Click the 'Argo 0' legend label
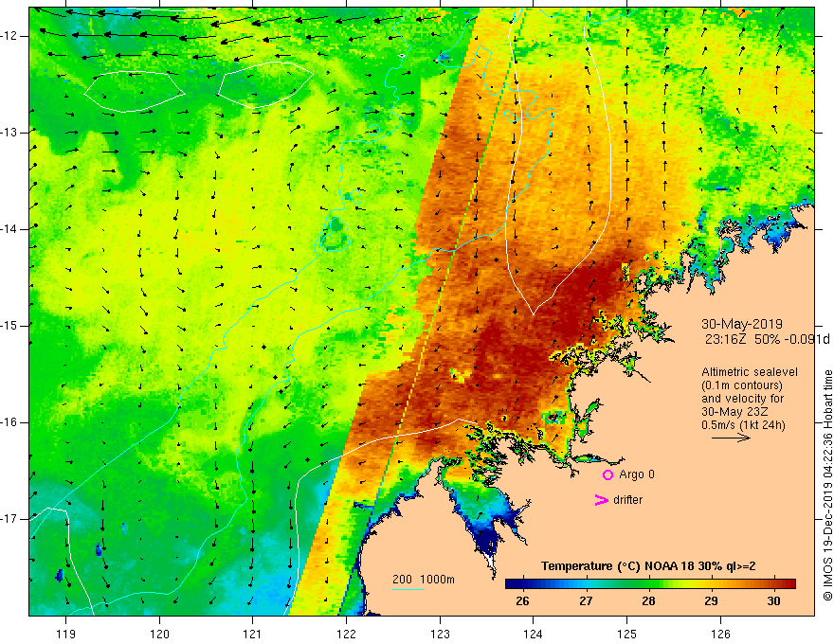Viewport: 834px width, 644px height. [x=637, y=474]
